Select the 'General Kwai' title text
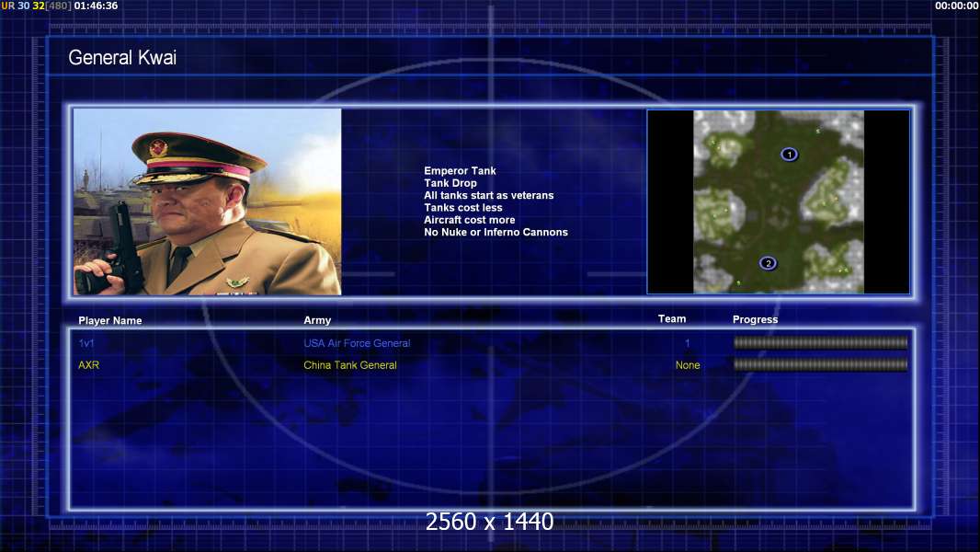The width and height of the screenshot is (980, 552). 122,58
